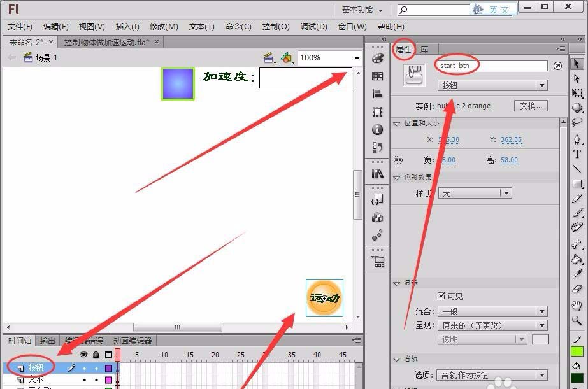
Task: Collapse the 显示 display section
Action: click(x=396, y=283)
